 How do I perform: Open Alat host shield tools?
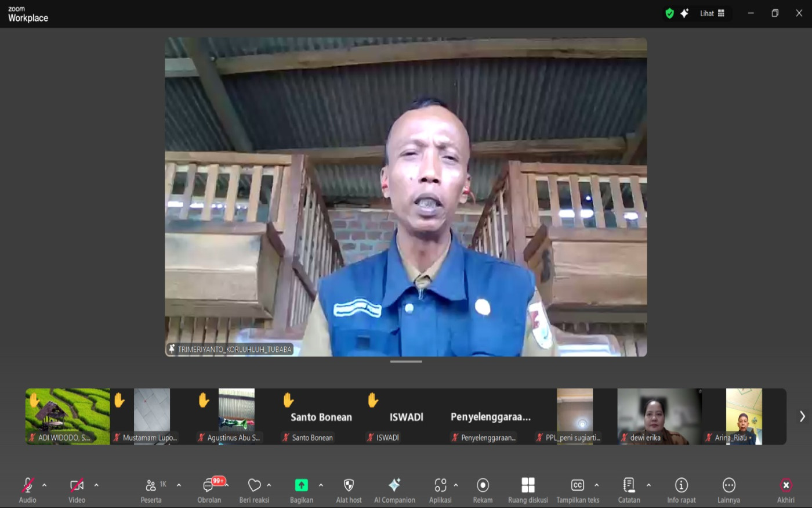349,489
